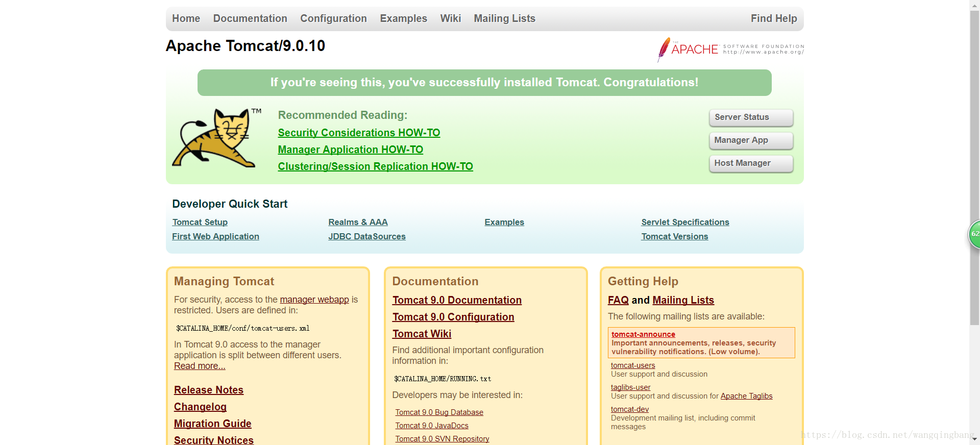Open Clustering/Session Replication HOW-TO link
Image resolution: width=980 pixels, height=445 pixels.
click(375, 166)
